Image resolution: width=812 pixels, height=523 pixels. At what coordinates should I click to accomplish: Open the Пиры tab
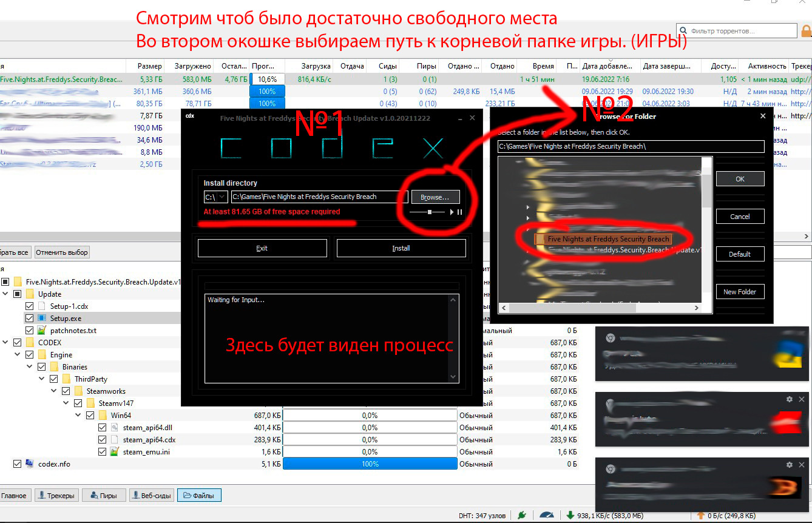pos(104,496)
